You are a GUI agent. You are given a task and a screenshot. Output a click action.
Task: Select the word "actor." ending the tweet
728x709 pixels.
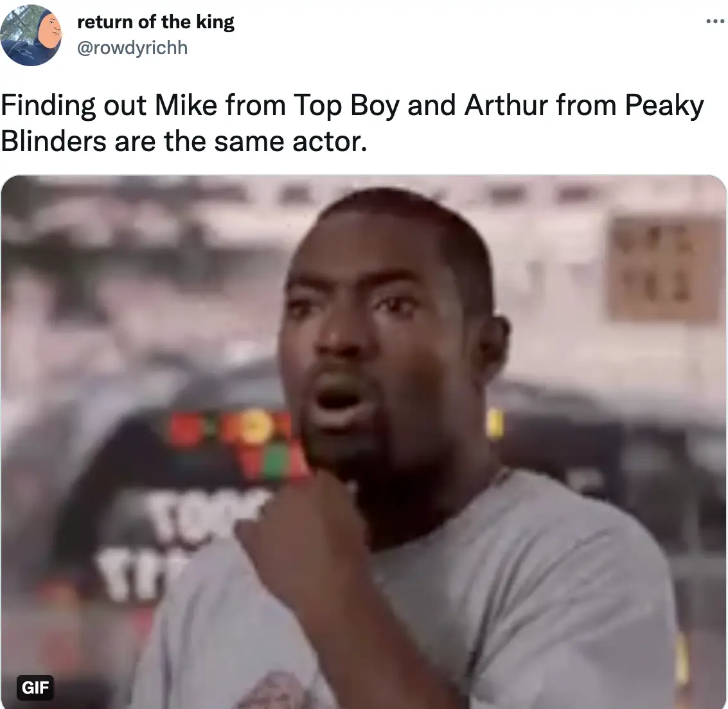(330, 142)
